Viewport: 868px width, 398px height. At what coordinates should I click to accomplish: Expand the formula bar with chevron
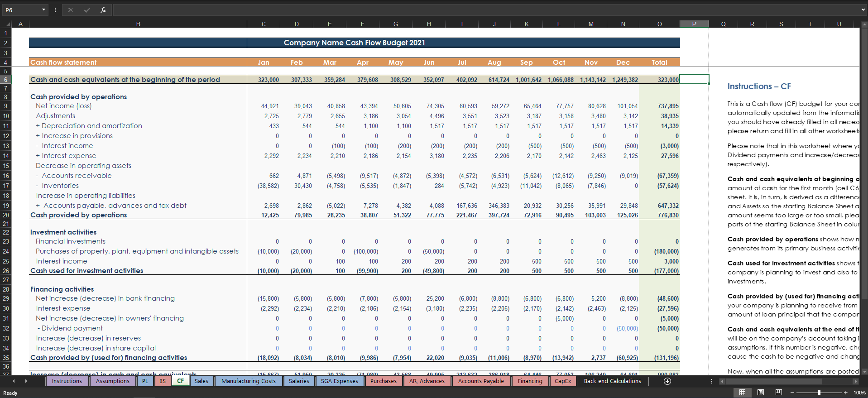[x=863, y=10]
